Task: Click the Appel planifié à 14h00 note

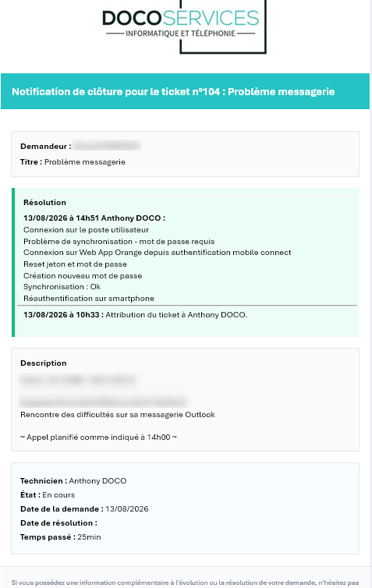Action: click(98, 437)
